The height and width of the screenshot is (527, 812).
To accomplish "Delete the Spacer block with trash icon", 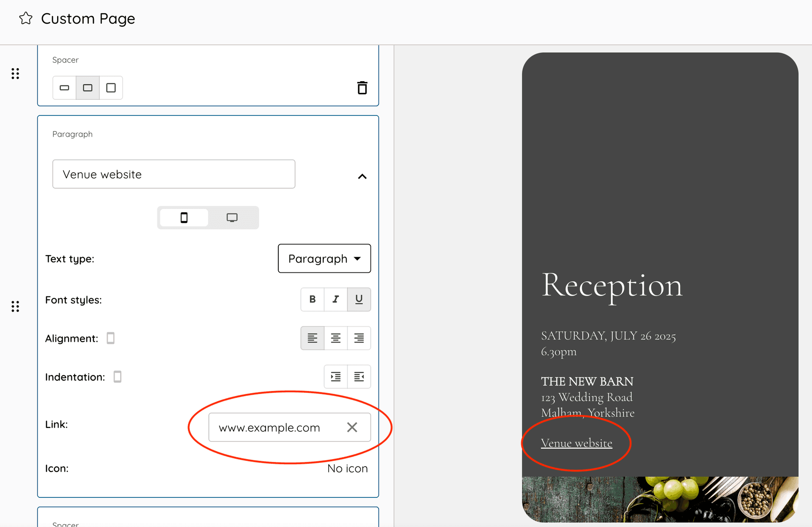I will pyautogui.click(x=362, y=88).
